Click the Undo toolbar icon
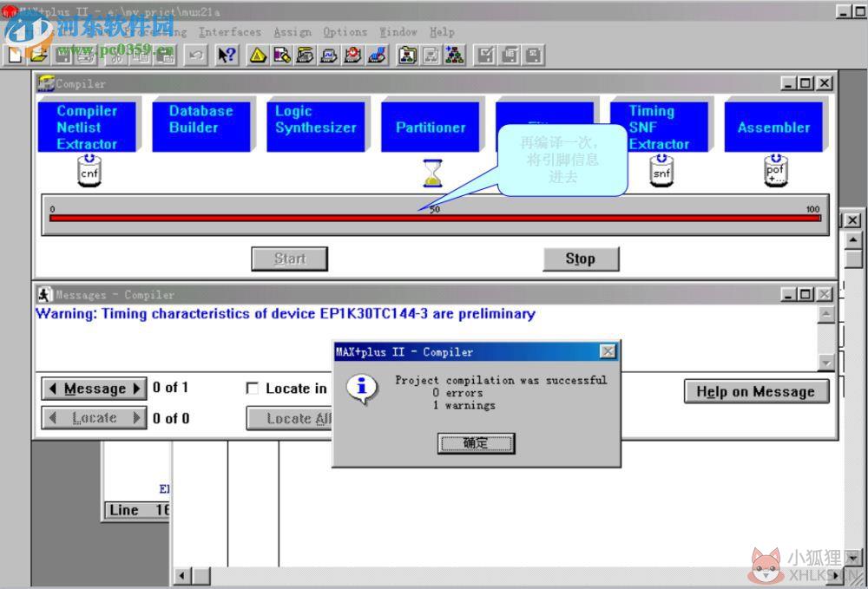The width and height of the screenshot is (868, 589). click(x=196, y=55)
